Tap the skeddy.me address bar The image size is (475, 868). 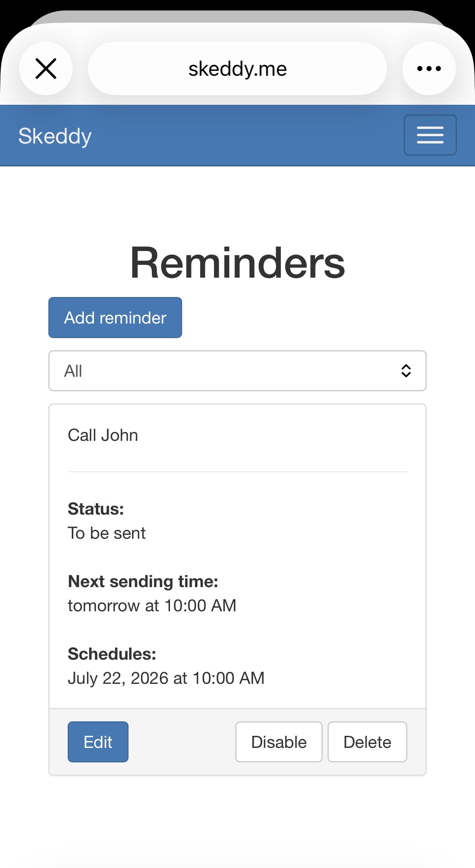pyautogui.click(x=237, y=69)
